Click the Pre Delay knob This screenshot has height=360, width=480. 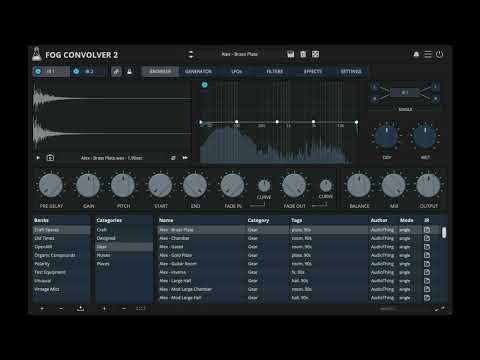51,185
